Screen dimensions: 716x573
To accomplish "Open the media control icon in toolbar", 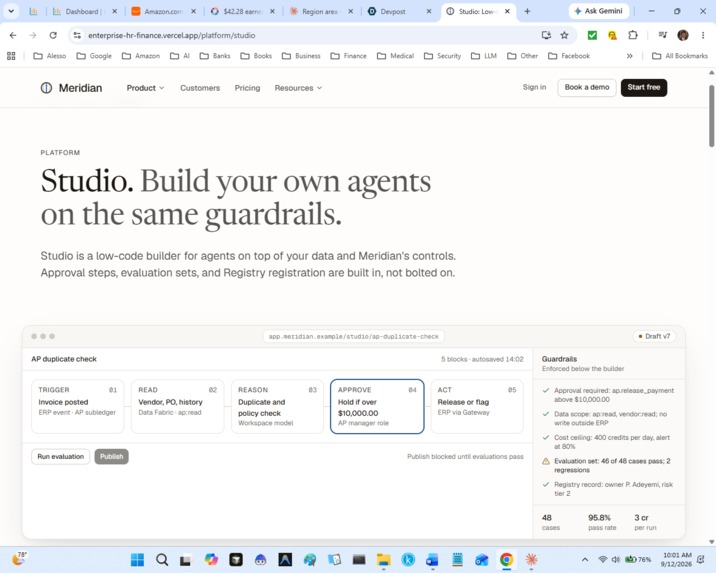I will (663, 35).
